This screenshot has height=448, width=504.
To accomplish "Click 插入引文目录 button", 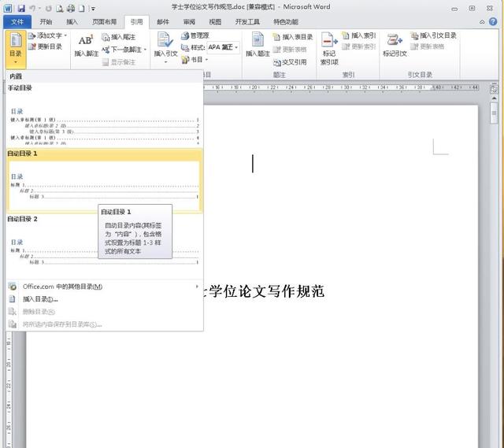I will (x=433, y=35).
